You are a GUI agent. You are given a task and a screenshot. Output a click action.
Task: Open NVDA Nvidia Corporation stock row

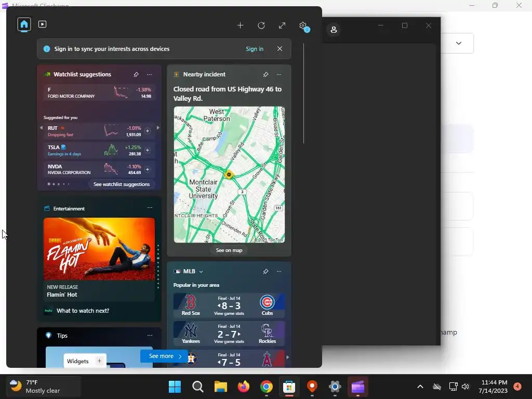tap(99, 169)
